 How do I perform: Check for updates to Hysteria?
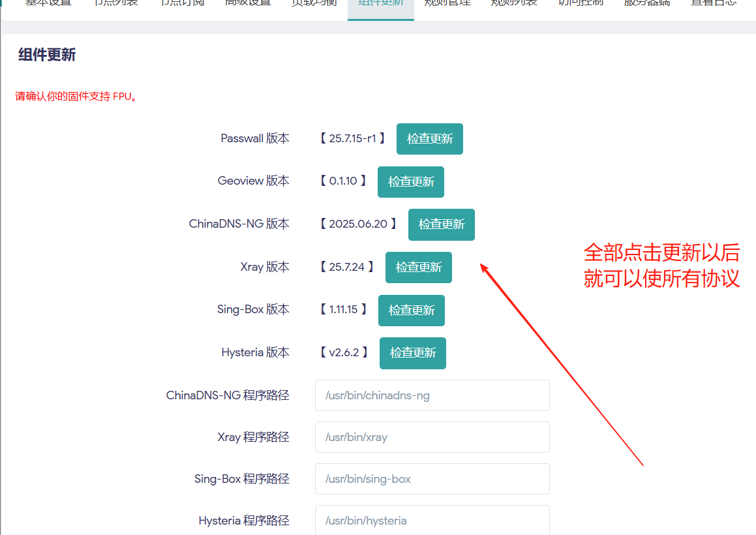413,353
